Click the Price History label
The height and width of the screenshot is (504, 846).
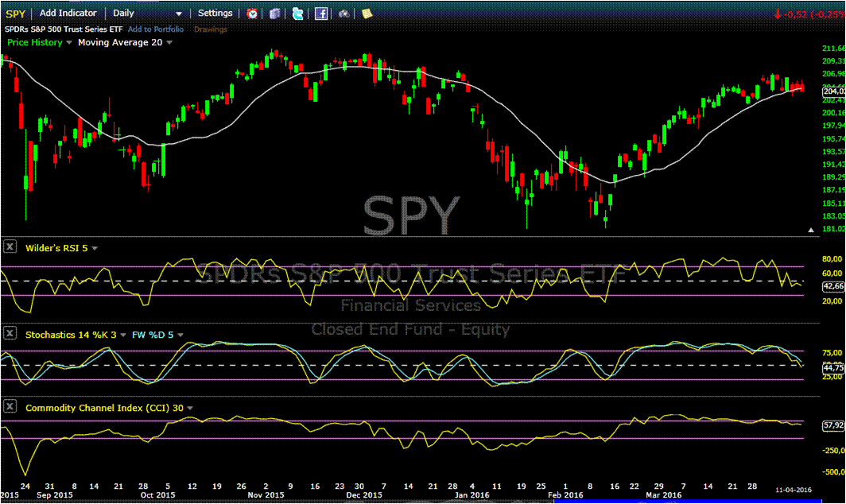(x=34, y=42)
